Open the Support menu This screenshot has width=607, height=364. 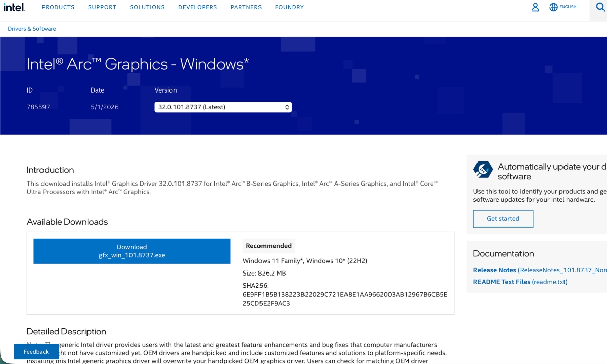coord(102,7)
